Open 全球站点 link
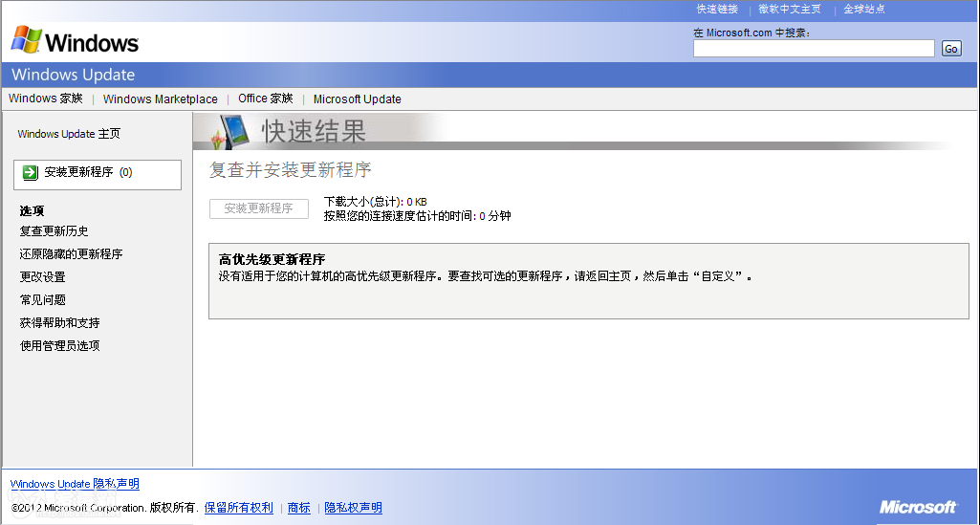 click(864, 9)
